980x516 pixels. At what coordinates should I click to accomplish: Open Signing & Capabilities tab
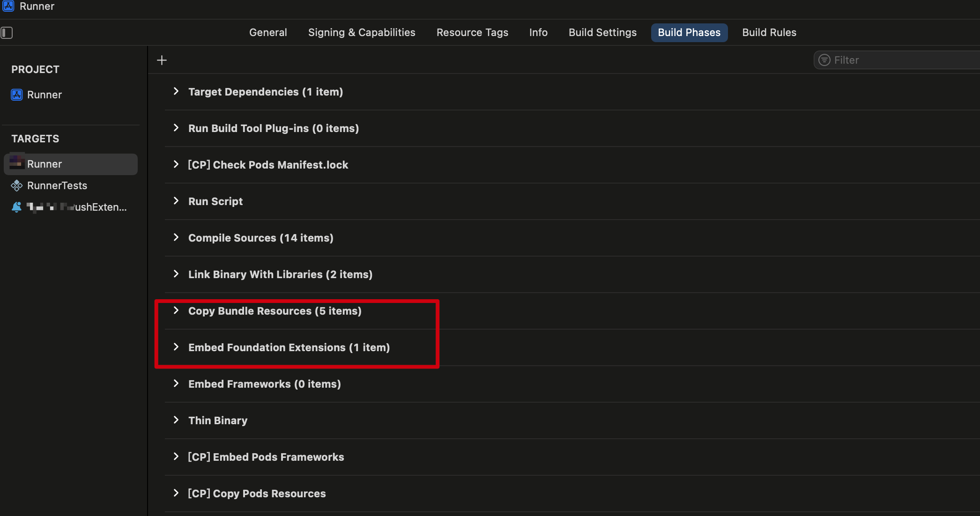(x=362, y=33)
